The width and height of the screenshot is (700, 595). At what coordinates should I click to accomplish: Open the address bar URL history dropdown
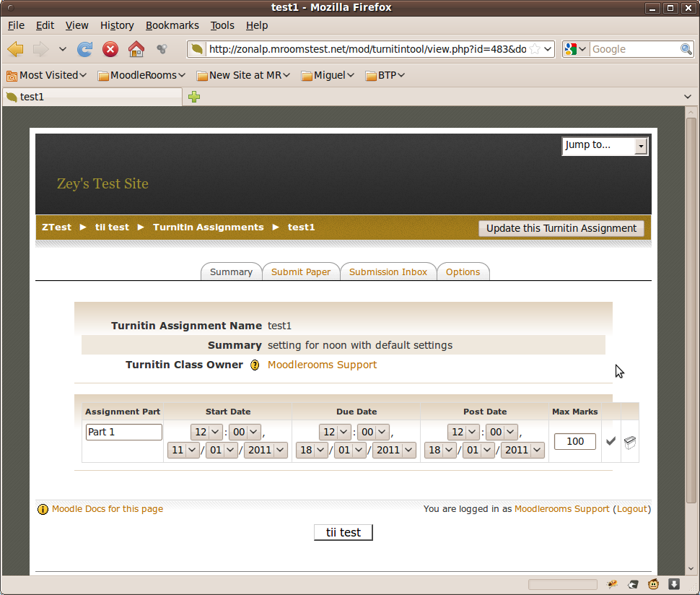pos(548,49)
